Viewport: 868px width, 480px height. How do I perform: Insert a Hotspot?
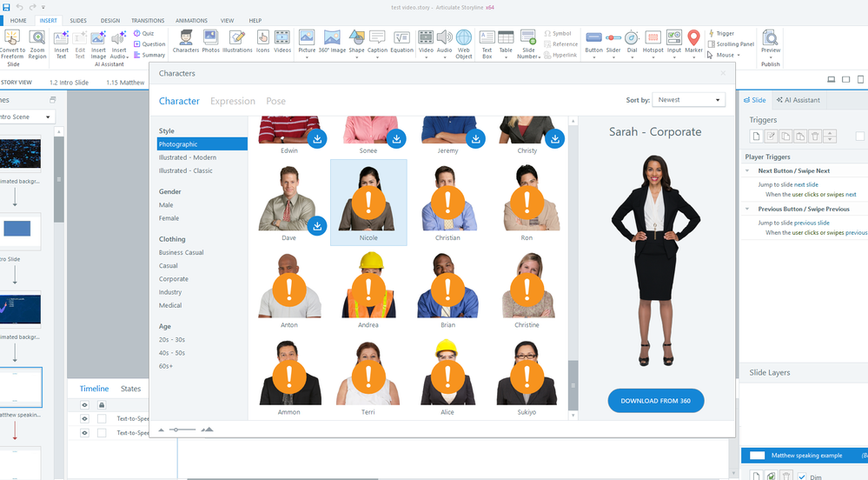click(653, 43)
